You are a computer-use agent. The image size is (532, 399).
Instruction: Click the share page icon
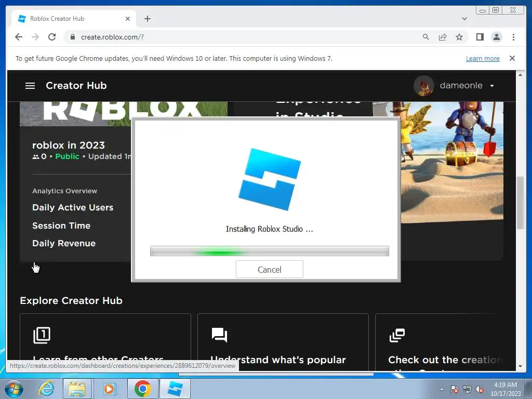(x=443, y=37)
